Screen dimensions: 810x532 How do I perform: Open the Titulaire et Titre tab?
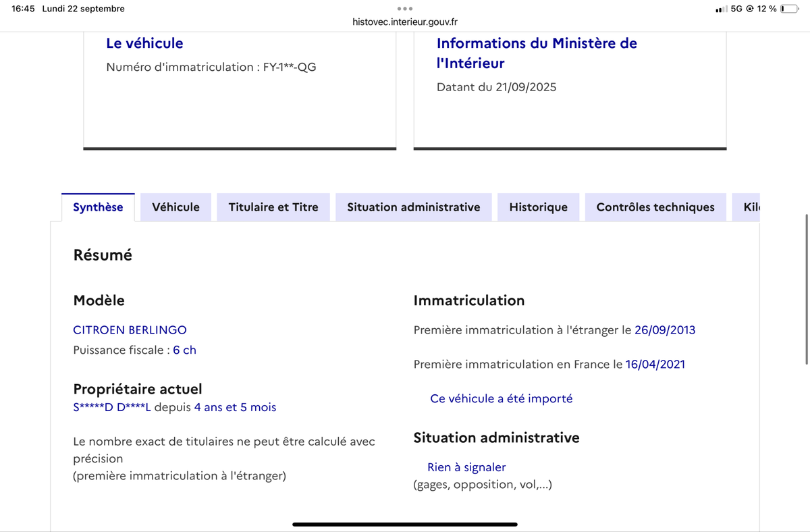273,207
